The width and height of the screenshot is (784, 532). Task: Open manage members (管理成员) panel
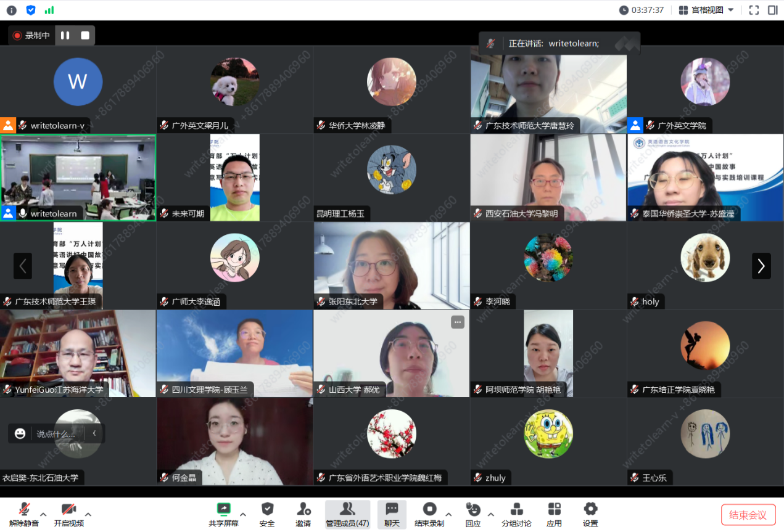click(x=347, y=514)
